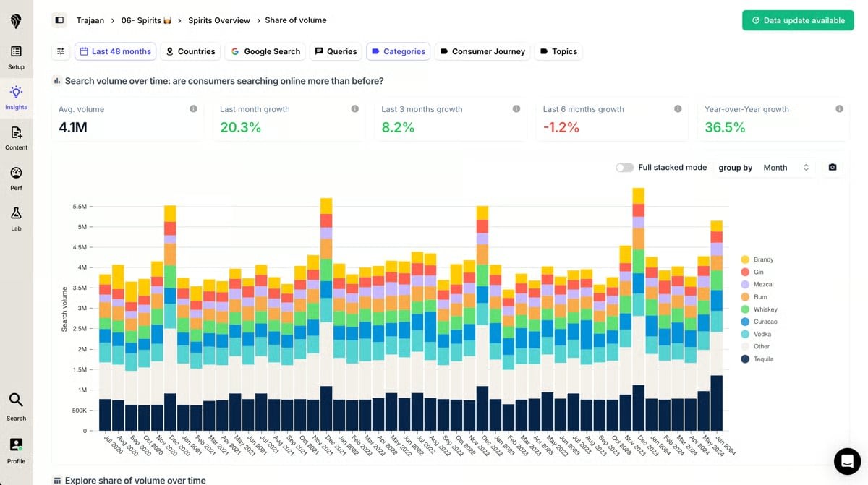
Task: Toggle the Curacao series in the legend
Action: (759, 322)
